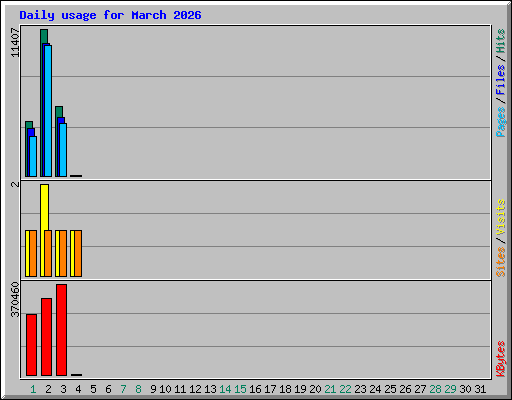Click day 2 on the date axis
512x400 pixels.
pos(48,389)
